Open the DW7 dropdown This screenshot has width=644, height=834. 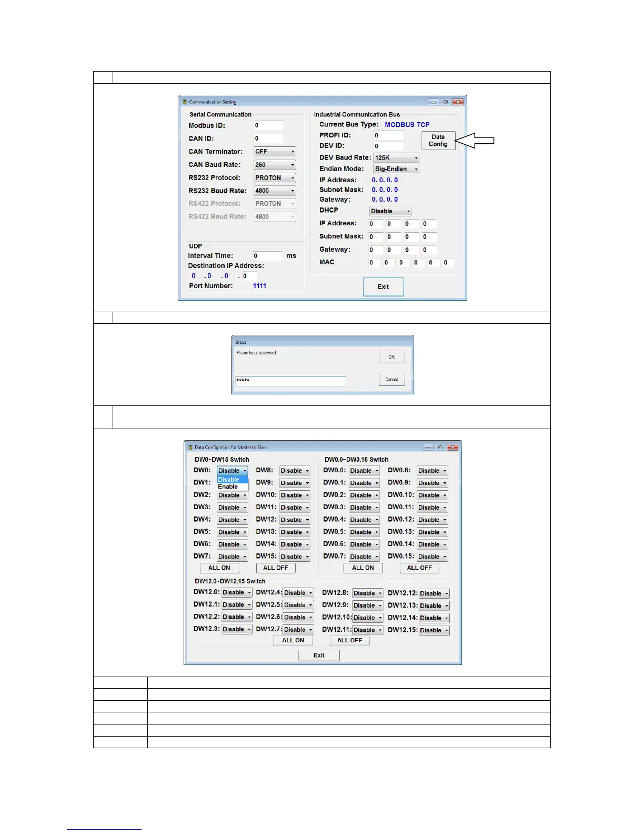232,557
